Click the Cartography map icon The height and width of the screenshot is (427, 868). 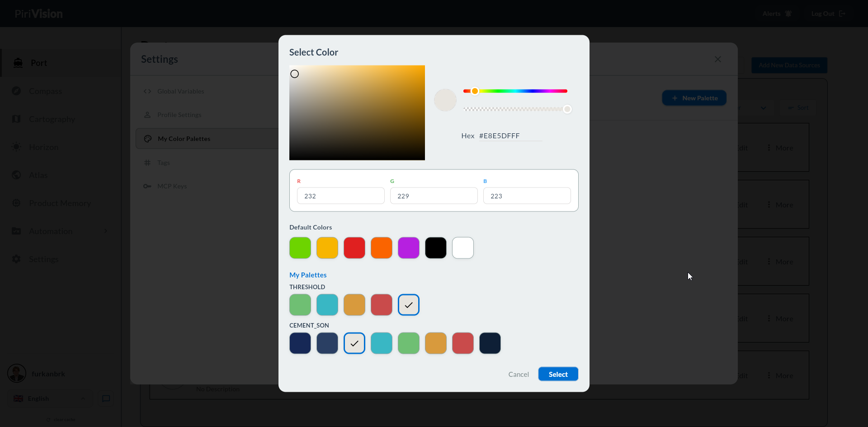[x=16, y=119]
